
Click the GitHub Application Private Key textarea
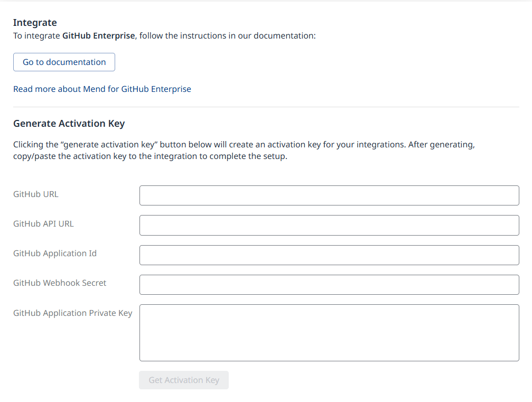329,332
